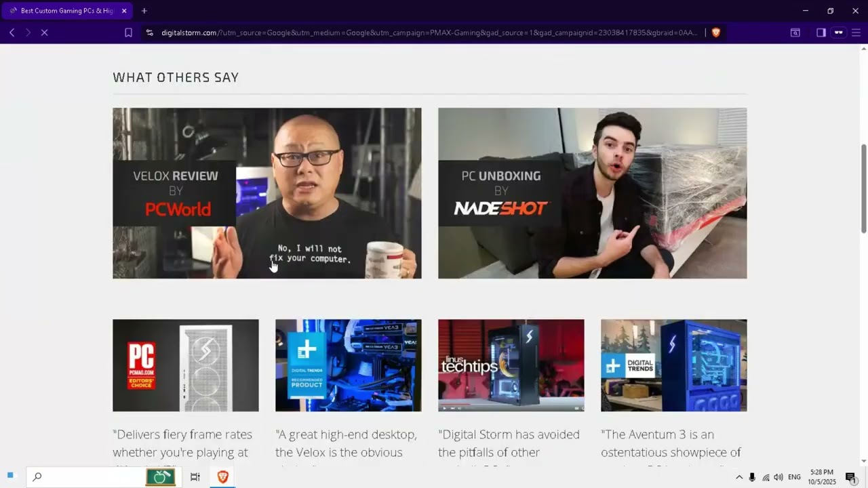
Task: Open Brave Shields lion icon
Action: point(715,33)
